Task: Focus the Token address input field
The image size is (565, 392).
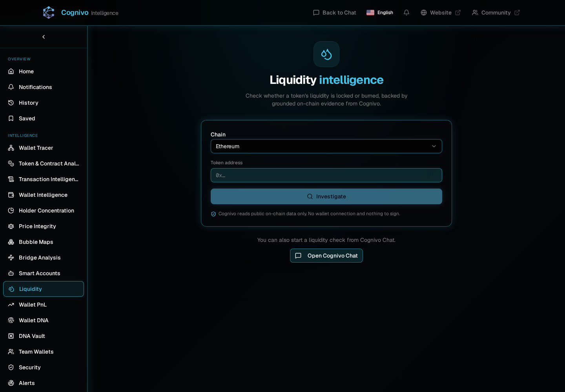Action: click(x=326, y=175)
